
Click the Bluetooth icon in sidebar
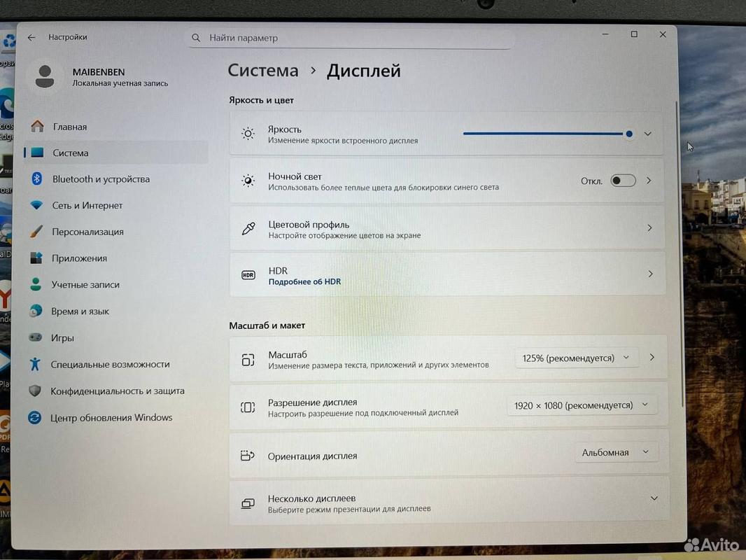click(x=36, y=178)
